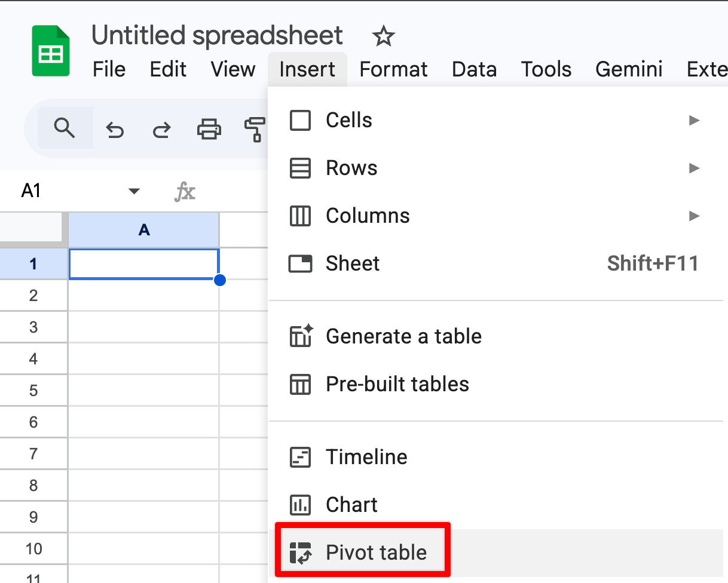Click the Google Sheets home logo

51,51
